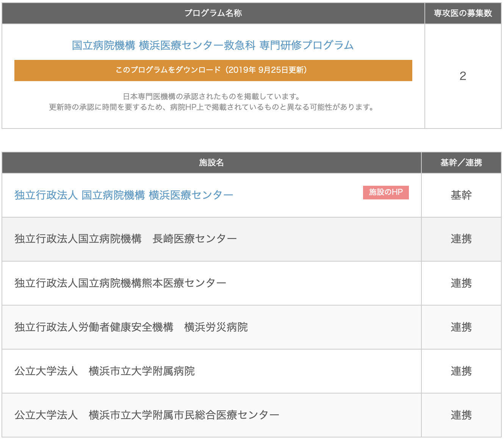
Task: Open the 独立行政法人 国立病院機構 横浜医療センター facility link
Action: coord(124,195)
